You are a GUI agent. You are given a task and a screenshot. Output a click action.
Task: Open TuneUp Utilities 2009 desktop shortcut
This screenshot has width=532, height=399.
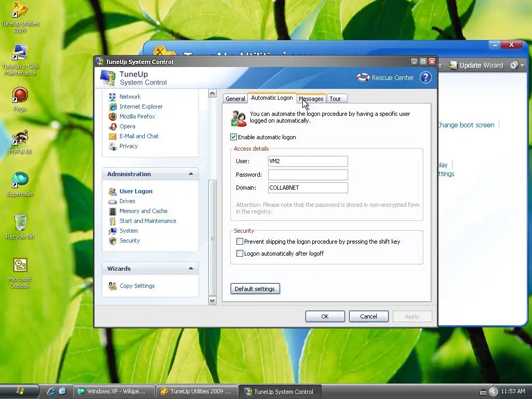pos(20,17)
